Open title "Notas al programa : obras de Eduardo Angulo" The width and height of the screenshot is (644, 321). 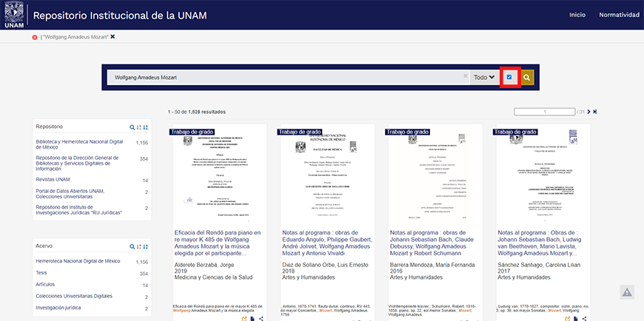pyautogui.click(x=327, y=243)
